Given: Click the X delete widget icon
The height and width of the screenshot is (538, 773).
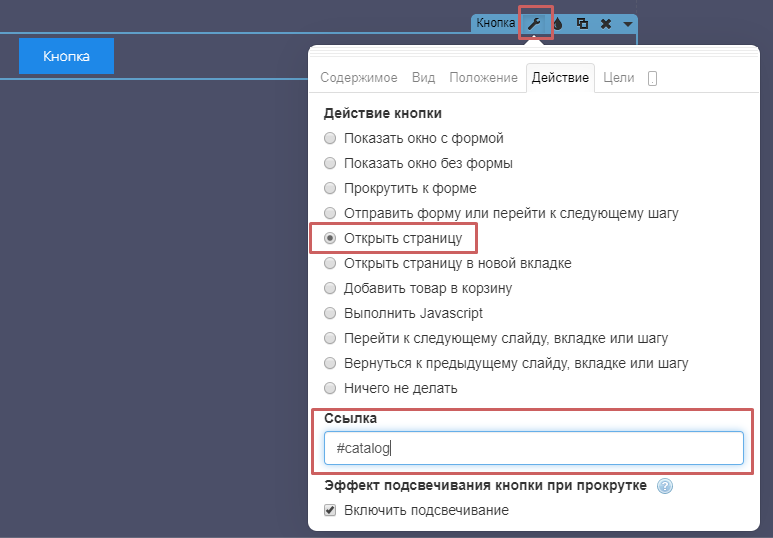Looking at the screenshot, I should 605,23.
